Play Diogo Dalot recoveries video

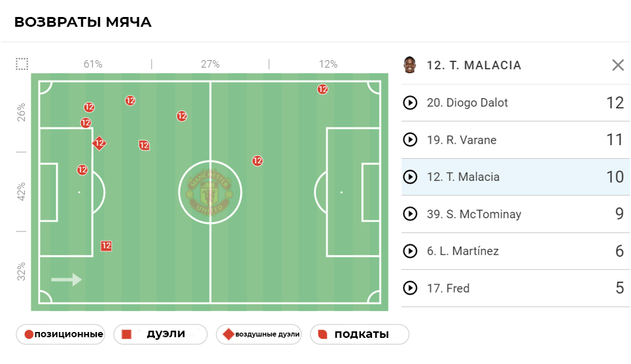pyautogui.click(x=410, y=103)
